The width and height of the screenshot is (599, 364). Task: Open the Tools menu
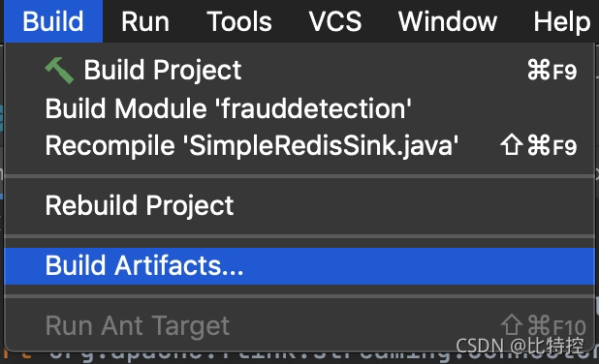239,21
